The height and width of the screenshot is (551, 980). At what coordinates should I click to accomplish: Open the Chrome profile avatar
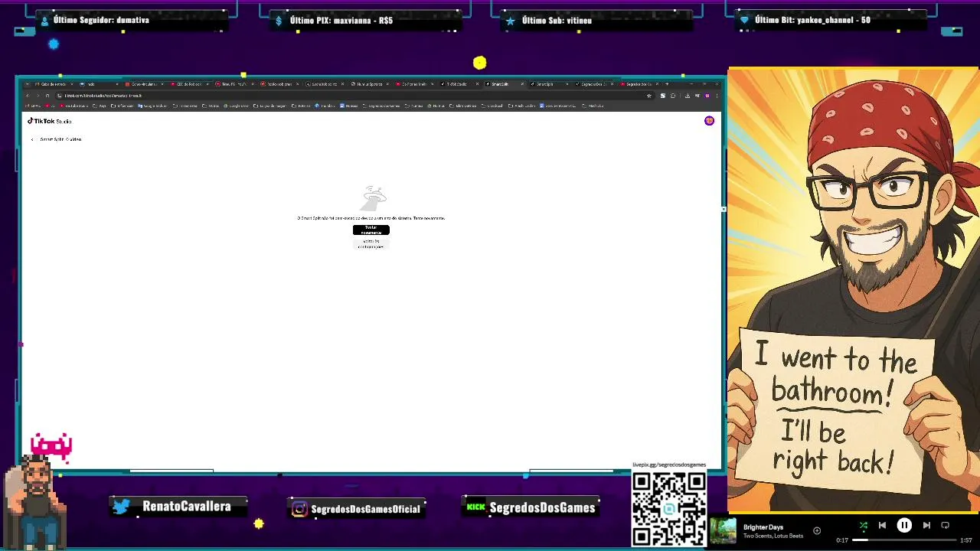point(707,96)
